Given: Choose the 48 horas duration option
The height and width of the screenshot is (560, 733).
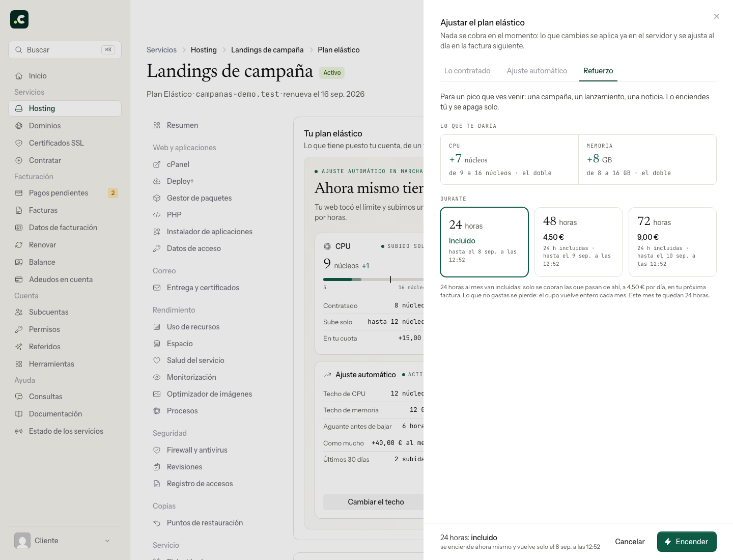Looking at the screenshot, I should pyautogui.click(x=578, y=242).
